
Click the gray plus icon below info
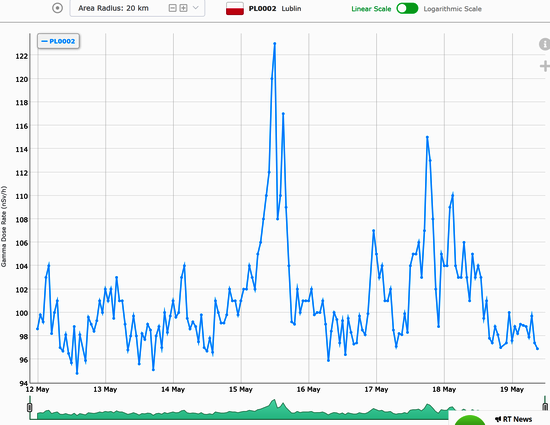pos(545,66)
